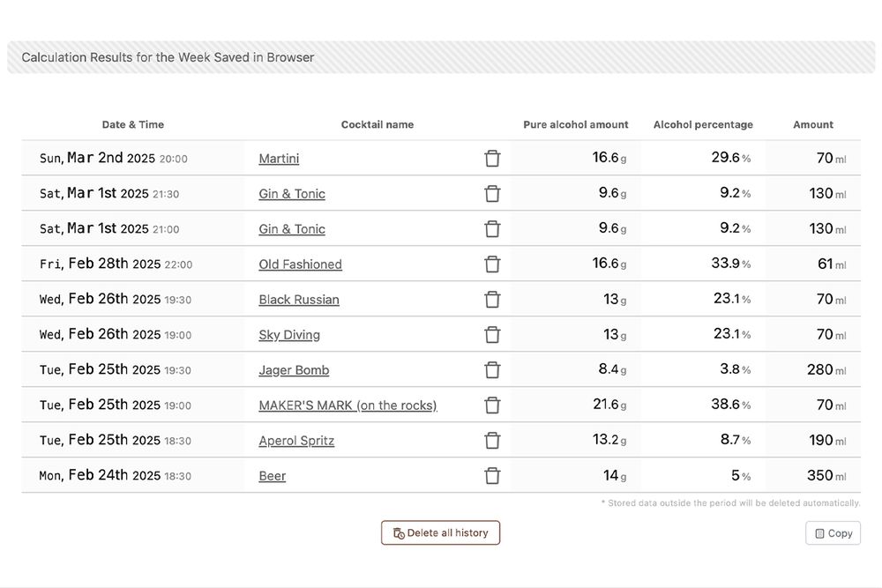
Task: Click the Copy button
Action: pos(833,533)
